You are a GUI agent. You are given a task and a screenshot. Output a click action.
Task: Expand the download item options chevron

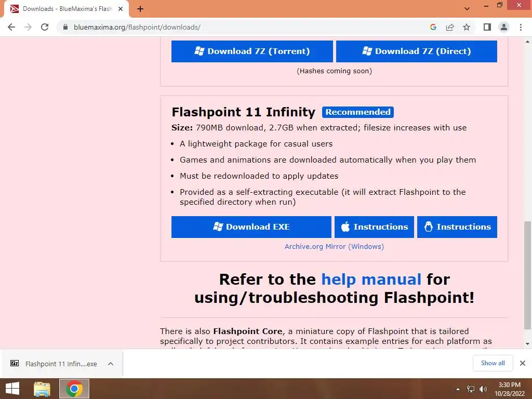tap(111, 364)
